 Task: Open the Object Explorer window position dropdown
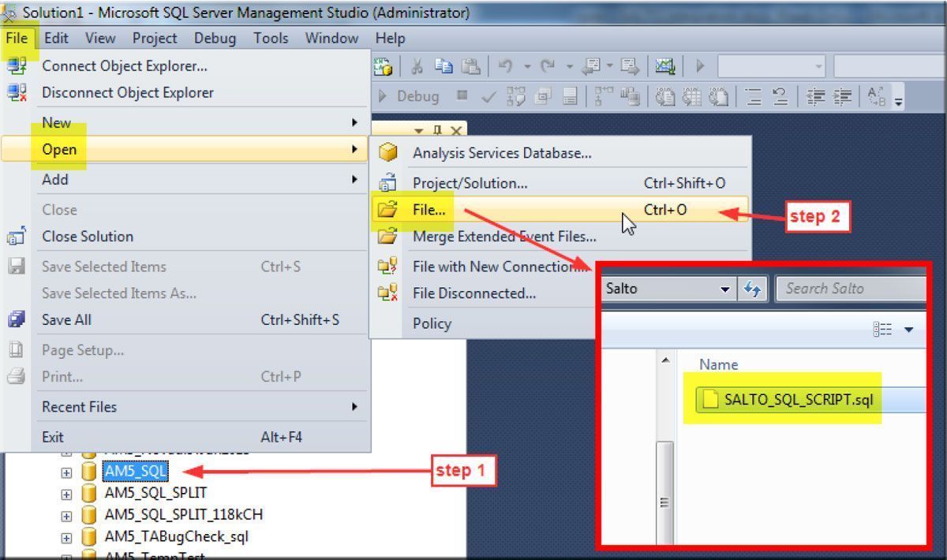tap(419, 130)
